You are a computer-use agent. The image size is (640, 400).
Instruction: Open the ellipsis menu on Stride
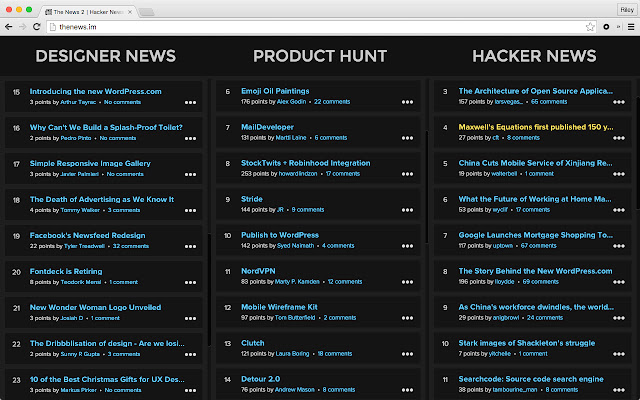407,209
